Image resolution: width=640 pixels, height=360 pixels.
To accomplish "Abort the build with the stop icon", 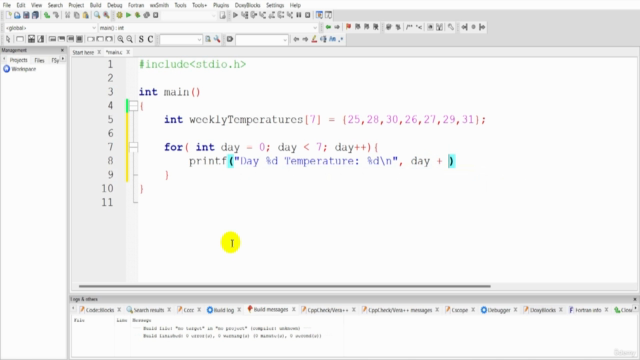I will (x=156, y=16).
